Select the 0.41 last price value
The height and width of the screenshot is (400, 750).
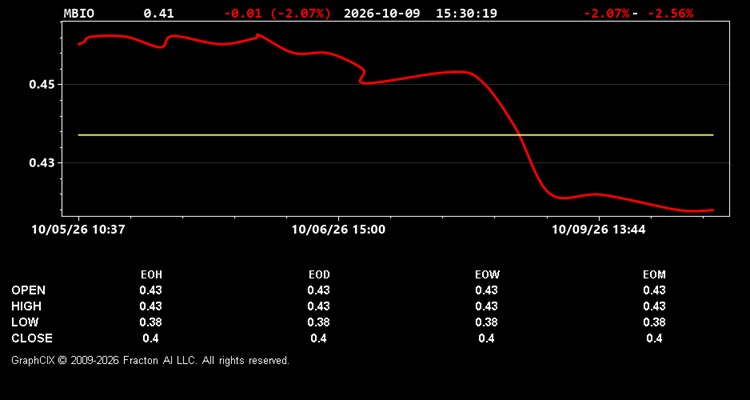pyautogui.click(x=159, y=13)
